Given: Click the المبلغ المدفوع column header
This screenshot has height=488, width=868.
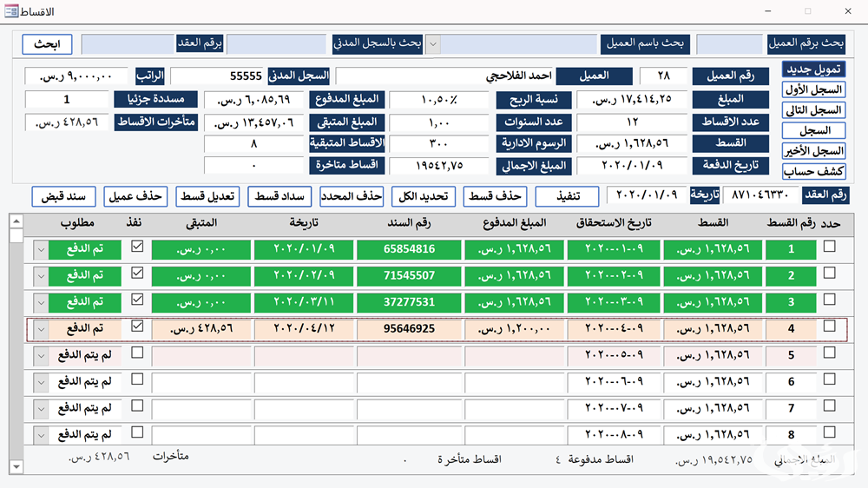Looking at the screenshot, I should tap(514, 222).
